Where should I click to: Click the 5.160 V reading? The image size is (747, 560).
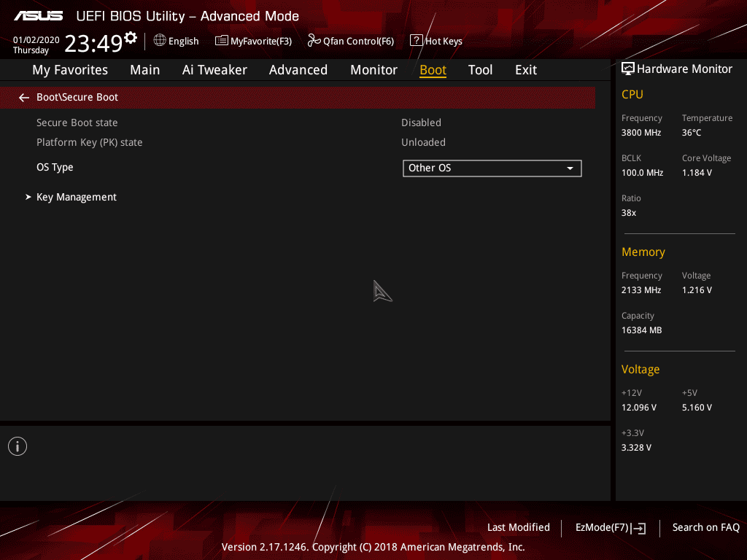(697, 408)
